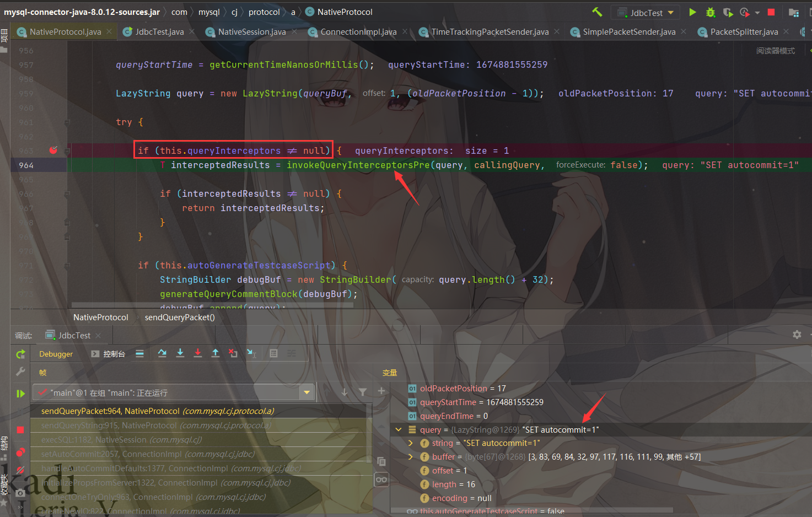Open dropdown arrow next to profiler icon
The height and width of the screenshot is (517, 812).
(757, 13)
